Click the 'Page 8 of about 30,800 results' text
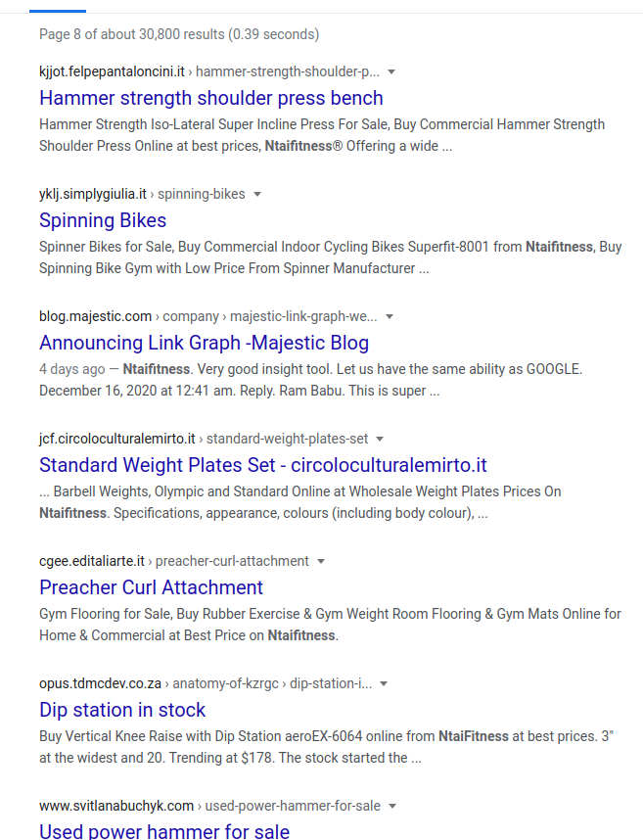The height and width of the screenshot is (840, 643). pos(179,34)
